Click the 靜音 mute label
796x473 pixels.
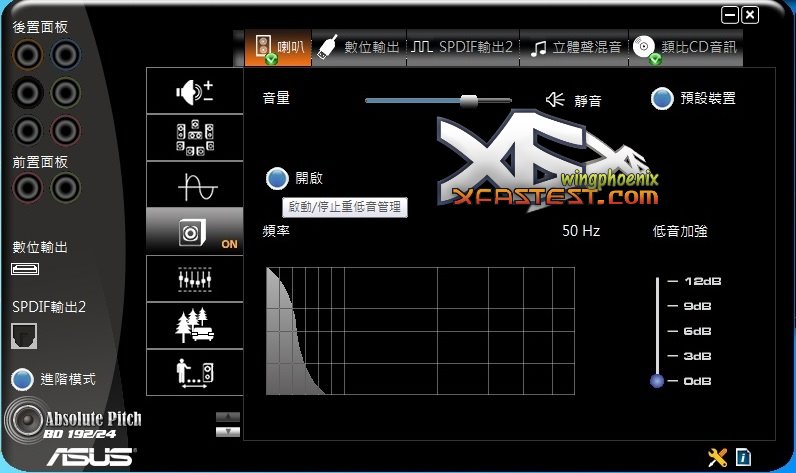[x=588, y=100]
